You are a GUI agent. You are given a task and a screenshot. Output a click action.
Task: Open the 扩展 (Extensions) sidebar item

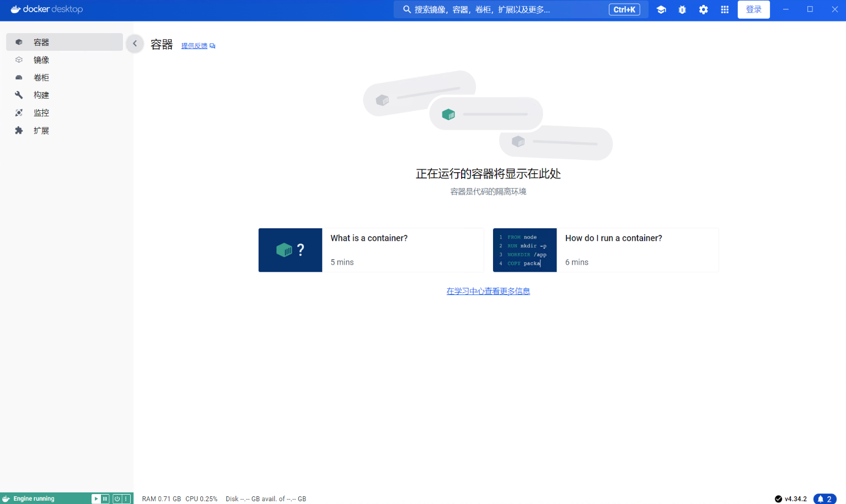[65, 130]
